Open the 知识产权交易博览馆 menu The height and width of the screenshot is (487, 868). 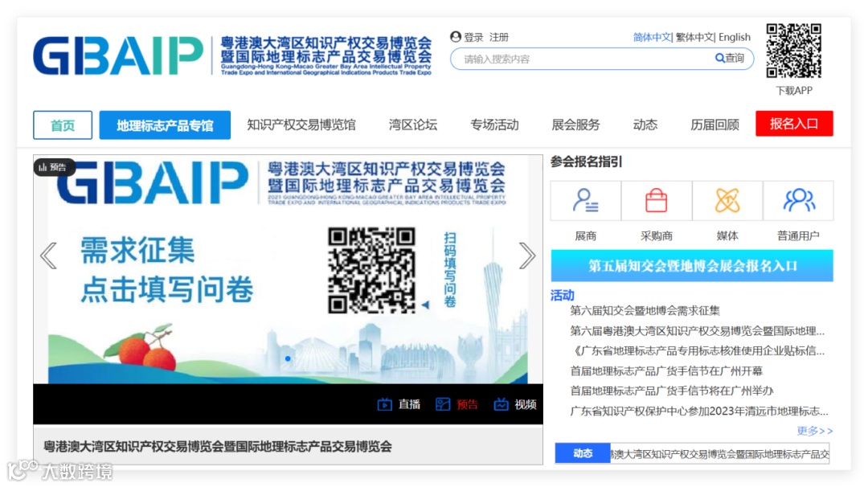(301, 125)
